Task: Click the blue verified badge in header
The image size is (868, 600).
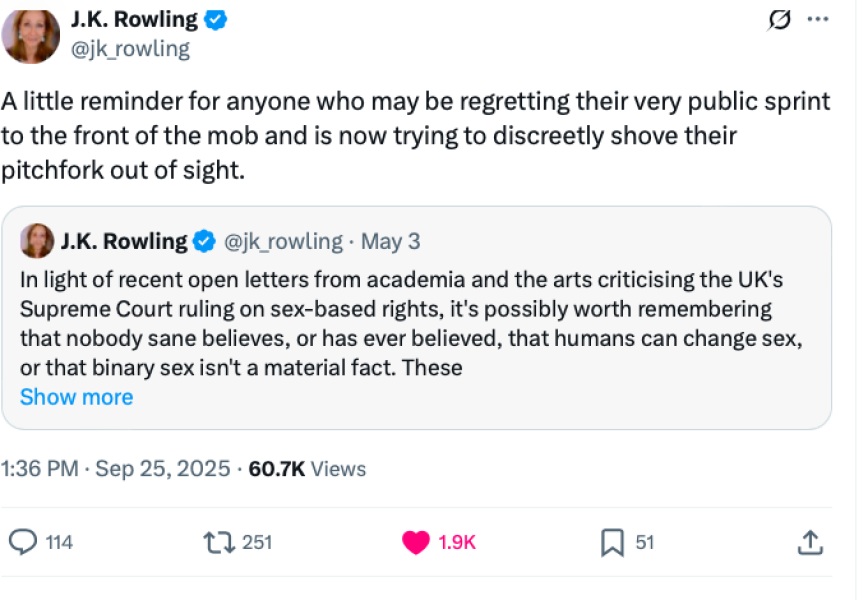Action: point(215,19)
